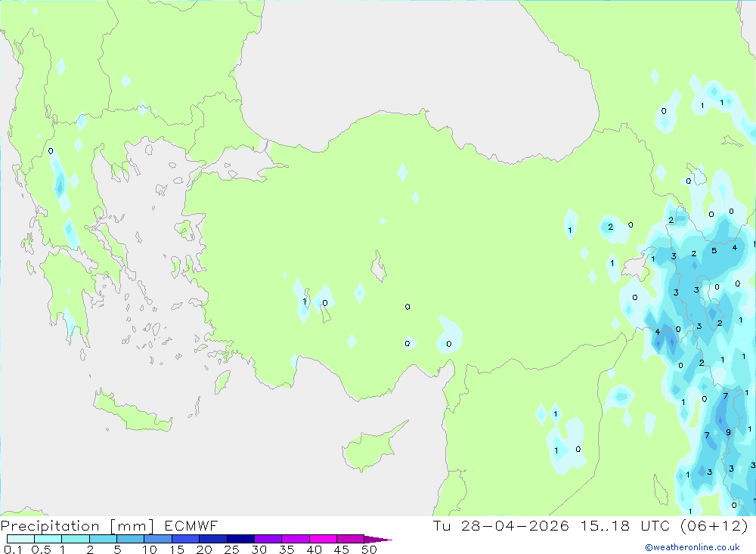Viewport: 756px width, 554px height.
Task: Pick the 25–30 mm navy legend swatch
Action: pos(240,539)
